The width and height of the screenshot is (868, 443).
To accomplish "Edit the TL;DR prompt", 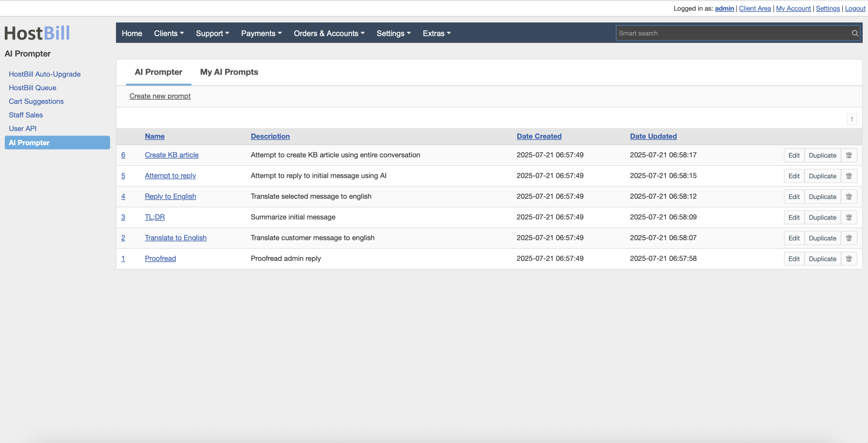I will pos(794,217).
